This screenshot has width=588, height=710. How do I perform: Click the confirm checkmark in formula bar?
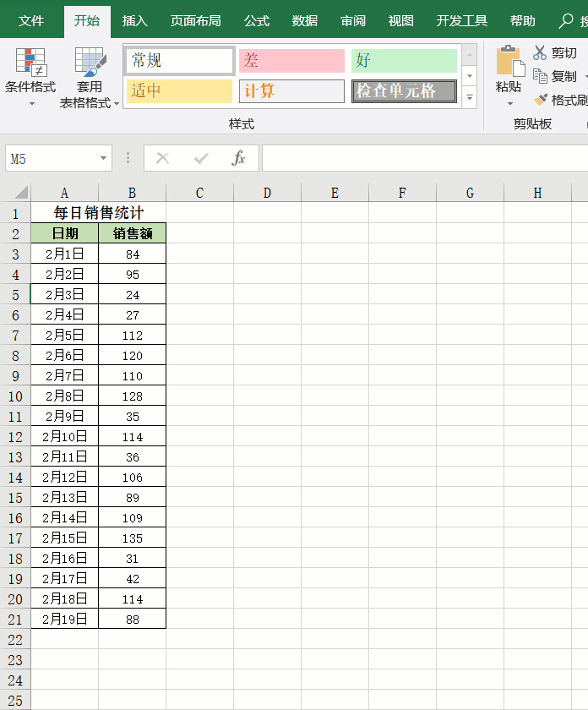(x=200, y=158)
